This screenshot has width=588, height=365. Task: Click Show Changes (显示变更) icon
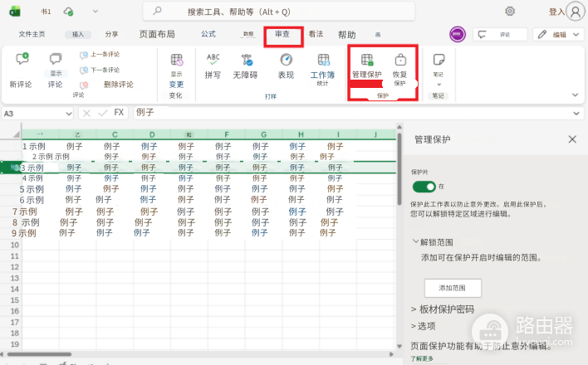pyautogui.click(x=176, y=60)
